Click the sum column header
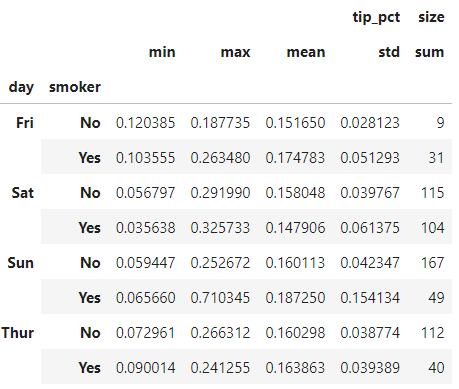459x389 pixels. click(429, 52)
